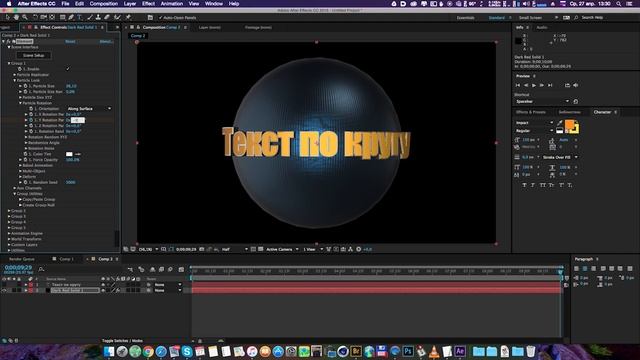Open the Spacebar shortcut dropdown
Viewport: 640px width, 360px height.
tap(542, 101)
